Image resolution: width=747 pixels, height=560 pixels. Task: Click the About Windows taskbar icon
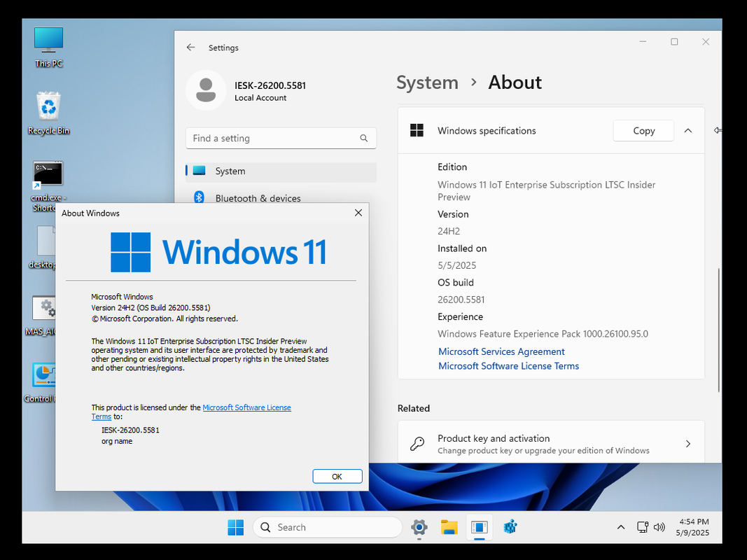(480, 527)
